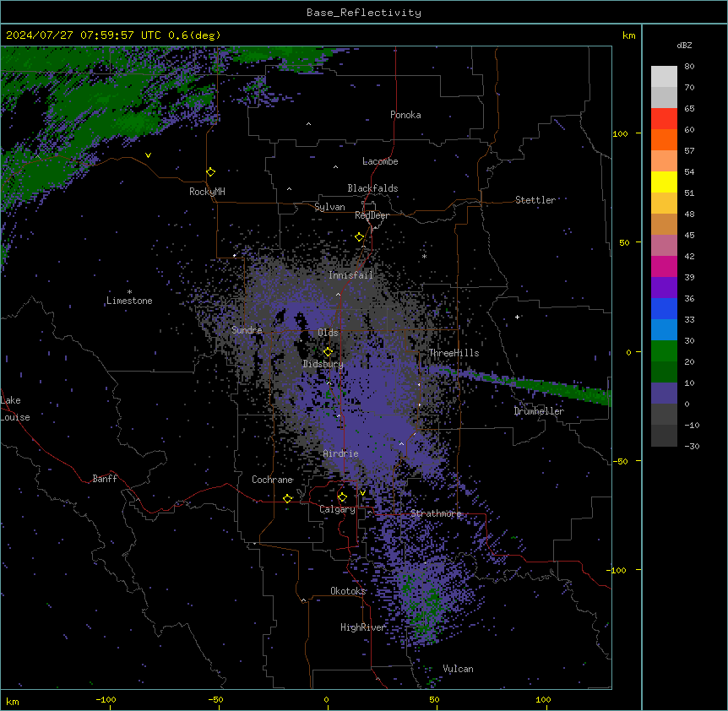
Task: Click the Calgary city label
Action: coord(337,509)
